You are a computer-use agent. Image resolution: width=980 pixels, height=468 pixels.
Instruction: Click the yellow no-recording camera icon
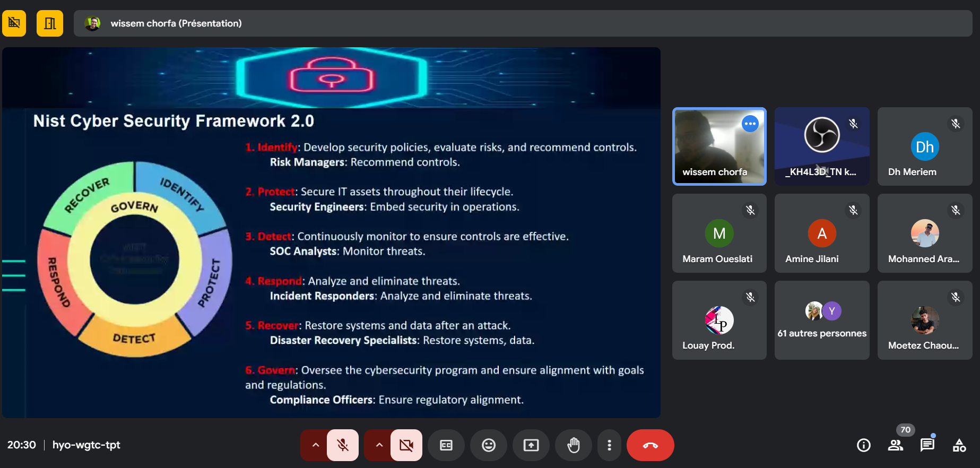[x=14, y=23]
